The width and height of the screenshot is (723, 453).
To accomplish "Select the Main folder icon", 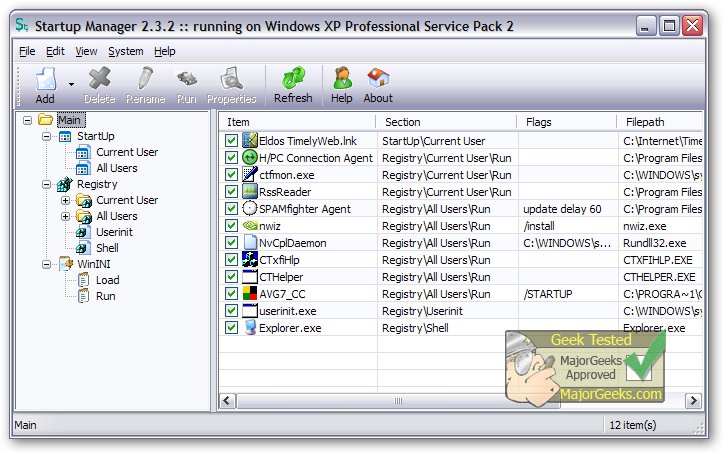I will point(45,120).
